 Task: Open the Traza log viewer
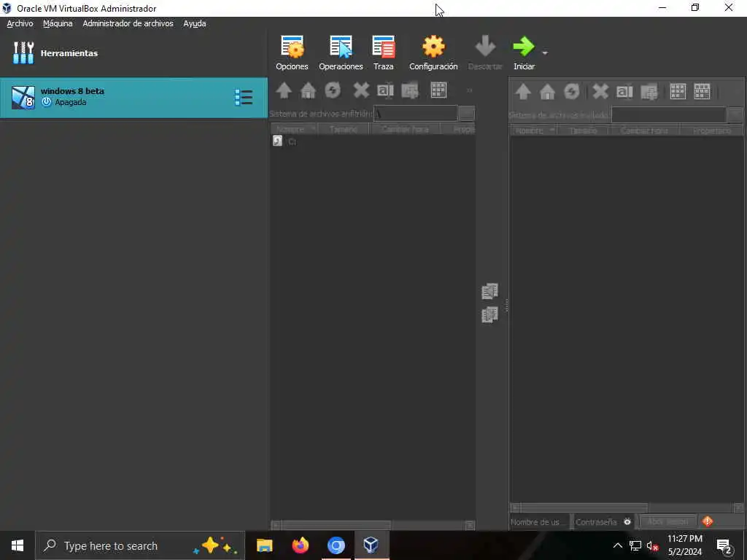(384, 52)
